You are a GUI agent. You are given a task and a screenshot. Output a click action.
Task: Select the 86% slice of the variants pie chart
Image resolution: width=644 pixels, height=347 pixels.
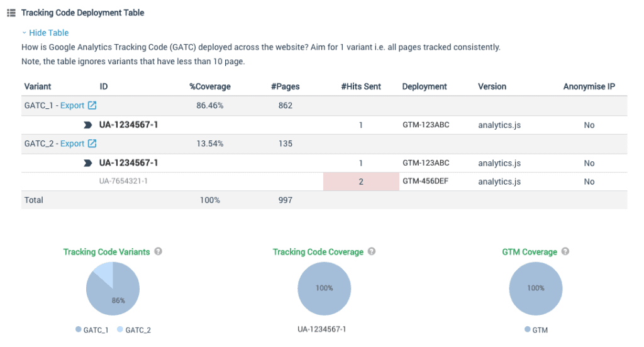point(117,296)
